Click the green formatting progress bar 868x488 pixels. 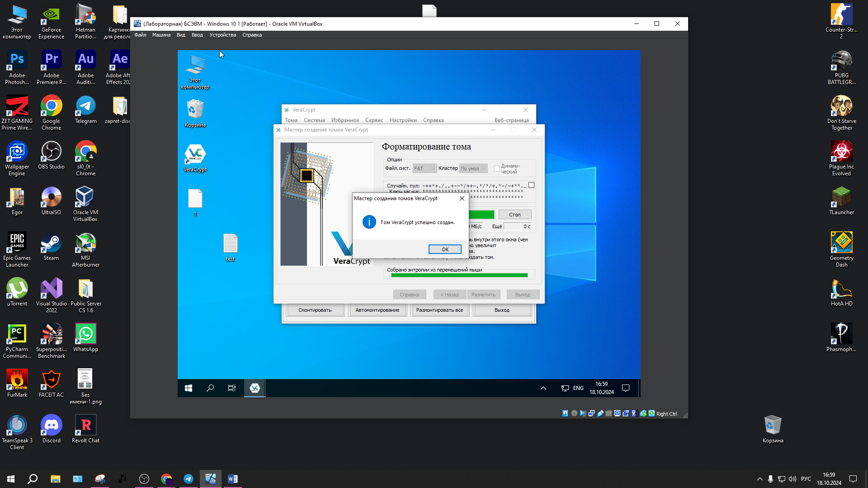coord(481,215)
